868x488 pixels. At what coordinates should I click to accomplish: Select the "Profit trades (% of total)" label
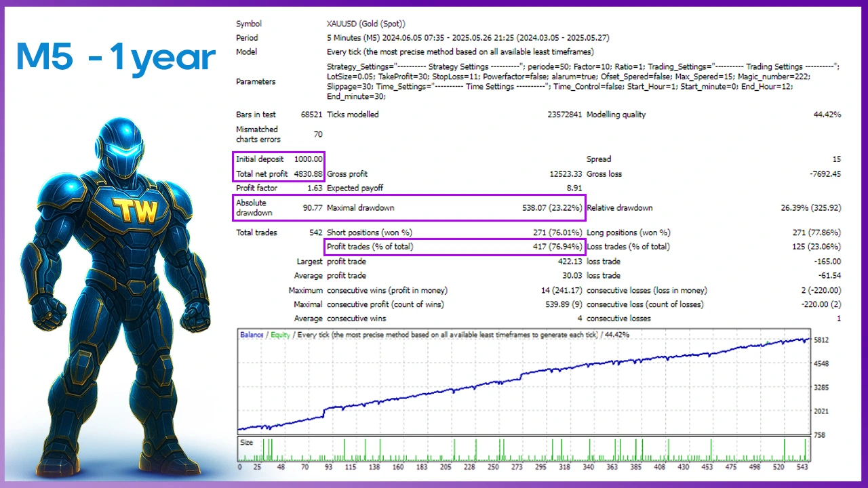coord(370,247)
